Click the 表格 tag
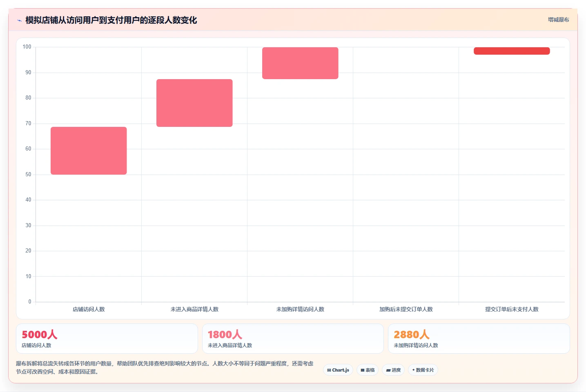This screenshot has width=586, height=392. click(368, 370)
